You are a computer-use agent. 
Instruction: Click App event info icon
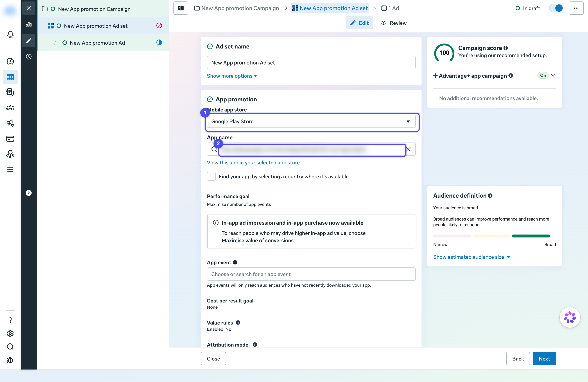click(235, 262)
